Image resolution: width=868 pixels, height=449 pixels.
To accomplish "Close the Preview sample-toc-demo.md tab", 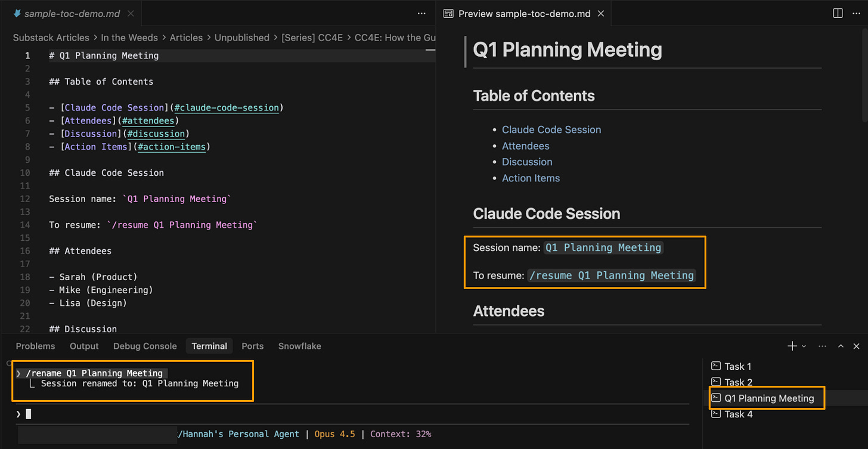I will 601,13.
